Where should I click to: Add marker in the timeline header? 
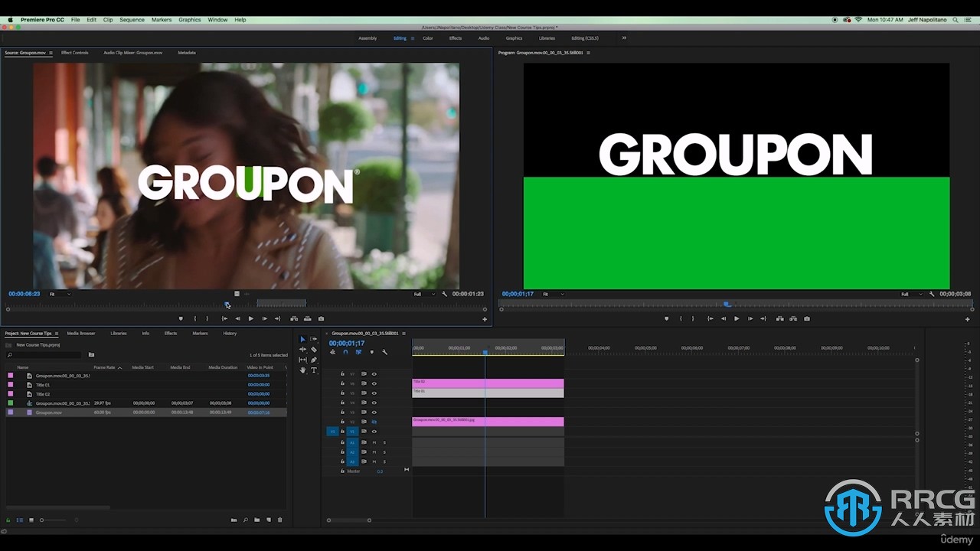coord(371,352)
